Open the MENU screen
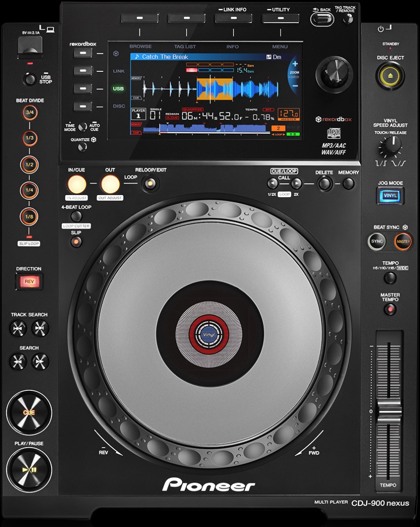The width and height of the screenshot is (420, 527). [281, 18]
